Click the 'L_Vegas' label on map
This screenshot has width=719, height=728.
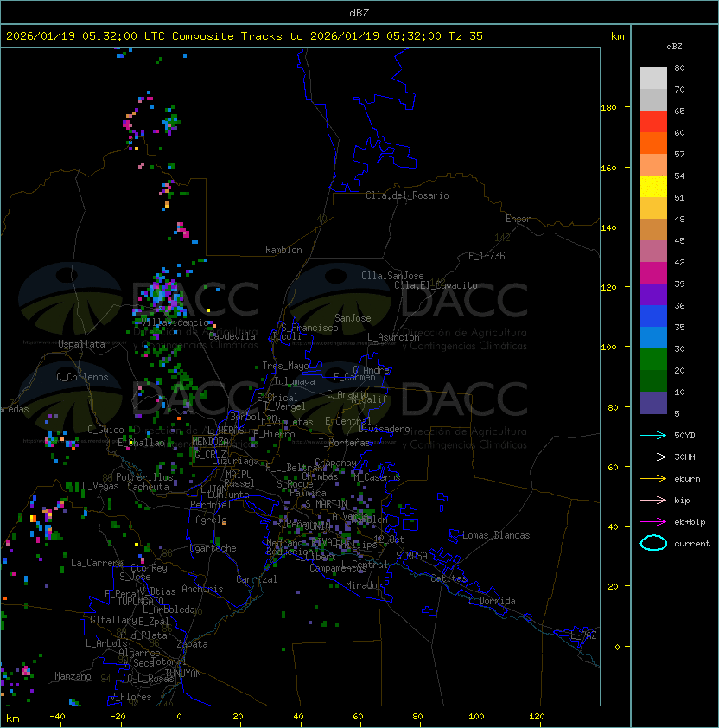click(100, 486)
